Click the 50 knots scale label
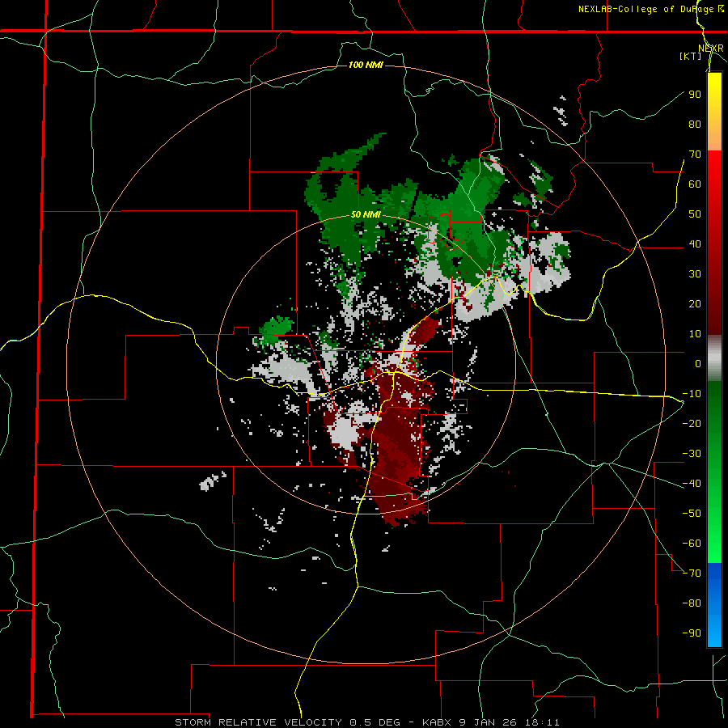The image size is (728, 728). (695, 214)
